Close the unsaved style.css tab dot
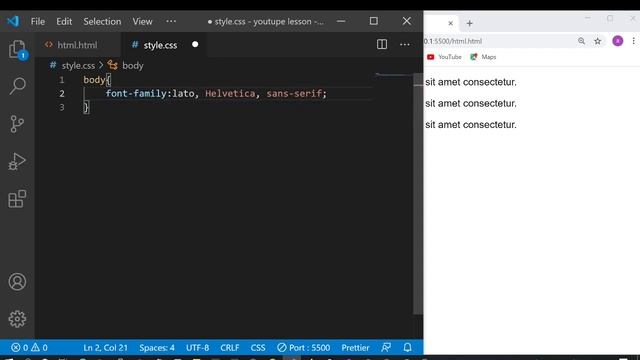The image size is (640, 360). tap(195, 44)
